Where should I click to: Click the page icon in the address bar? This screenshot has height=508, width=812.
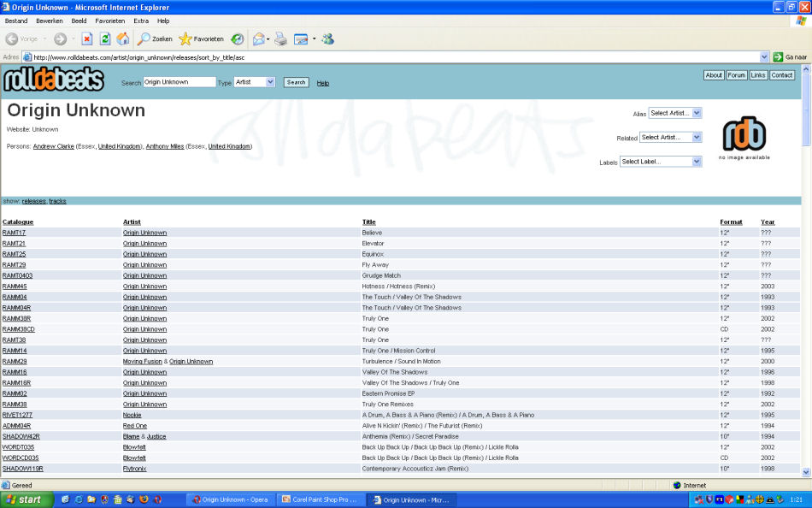click(27, 57)
